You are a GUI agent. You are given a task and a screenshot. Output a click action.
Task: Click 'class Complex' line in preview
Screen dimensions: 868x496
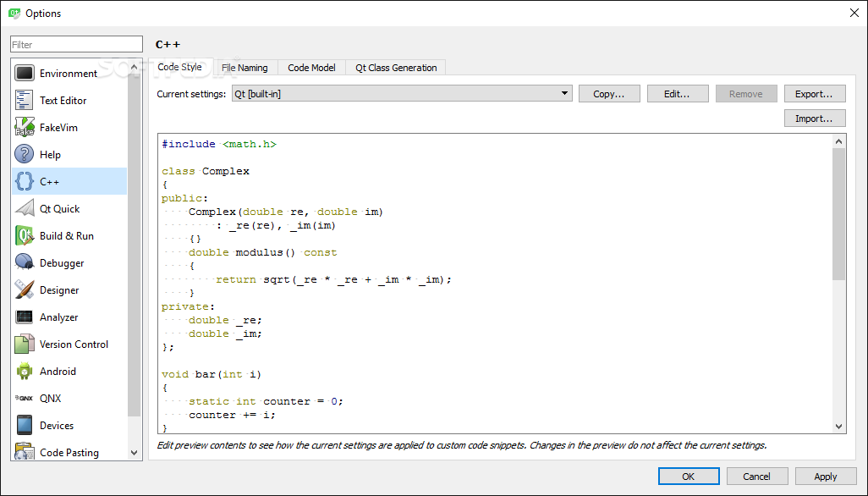click(206, 171)
